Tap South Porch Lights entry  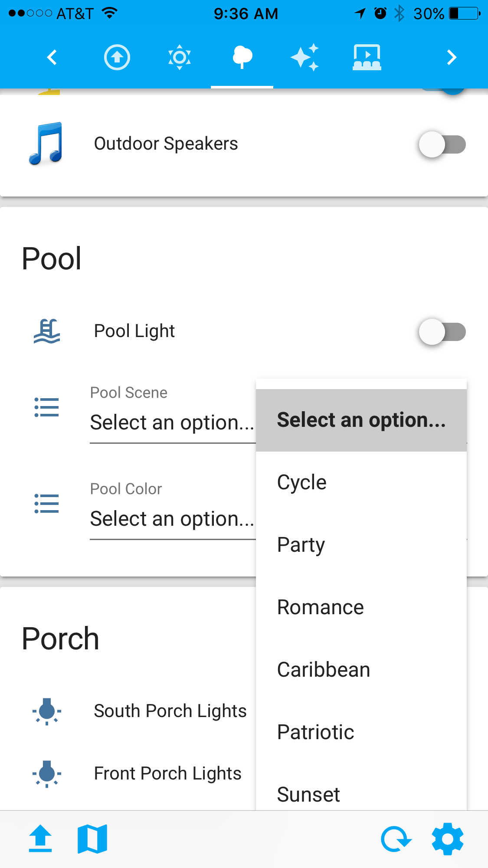click(170, 711)
